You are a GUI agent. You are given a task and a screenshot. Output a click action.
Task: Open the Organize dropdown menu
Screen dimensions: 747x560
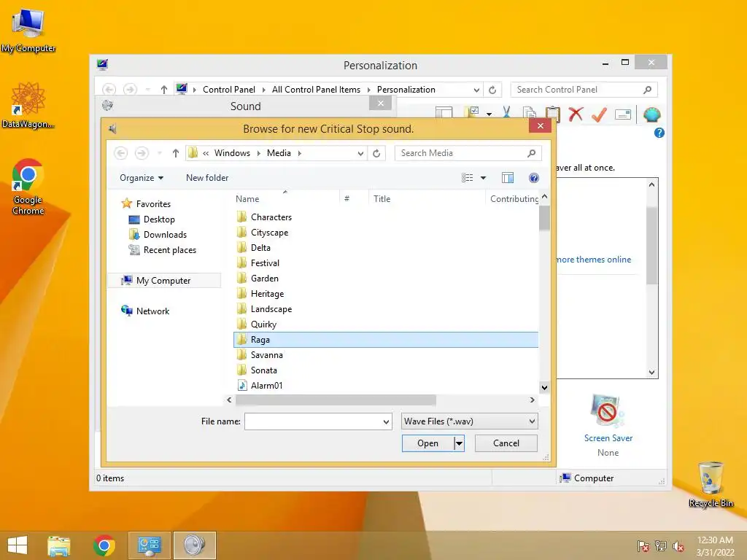coord(142,178)
